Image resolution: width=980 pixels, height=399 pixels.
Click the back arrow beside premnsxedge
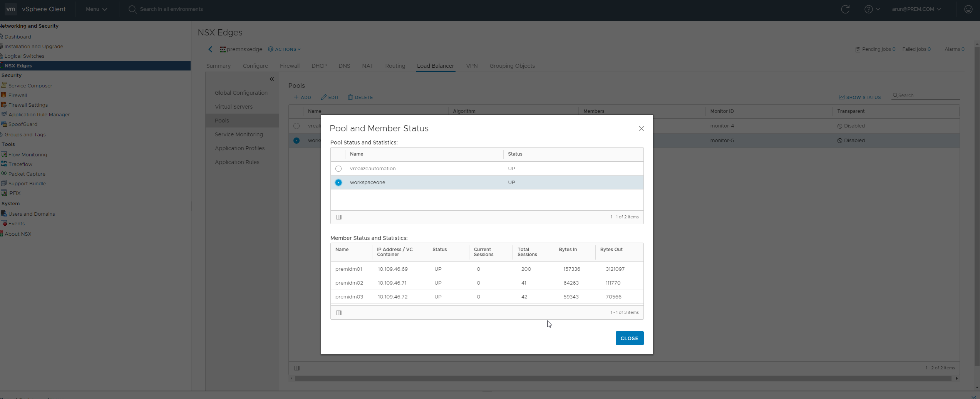click(210, 49)
